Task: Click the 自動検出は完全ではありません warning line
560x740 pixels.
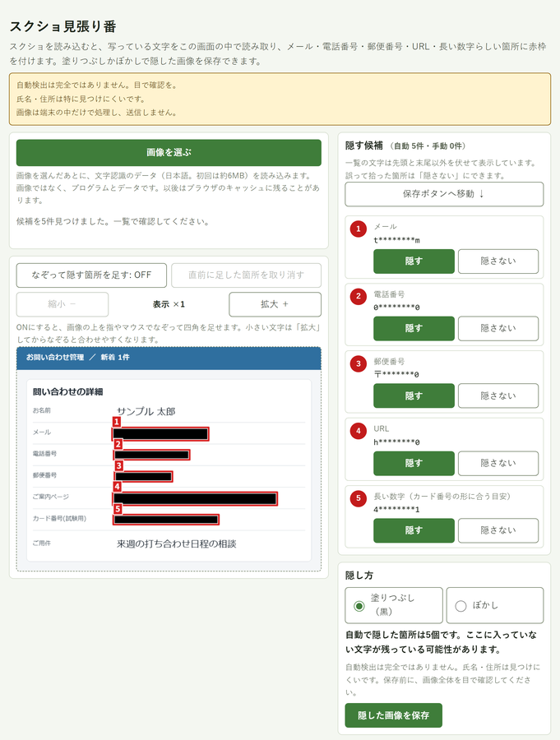Action: click(97, 86)
